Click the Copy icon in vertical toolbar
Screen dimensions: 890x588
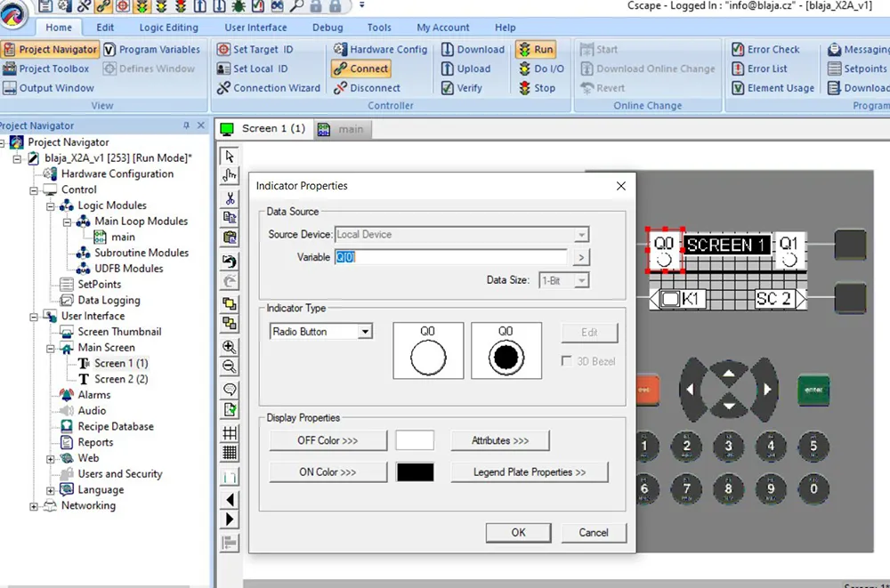(x=230, y=217)
